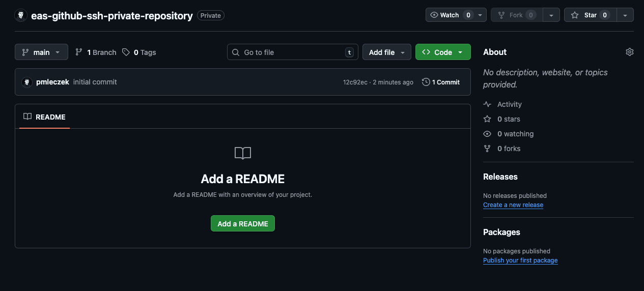The image size is (644, 291).
Task: Open Activity from About sidebar
Action: coord(509,104)
